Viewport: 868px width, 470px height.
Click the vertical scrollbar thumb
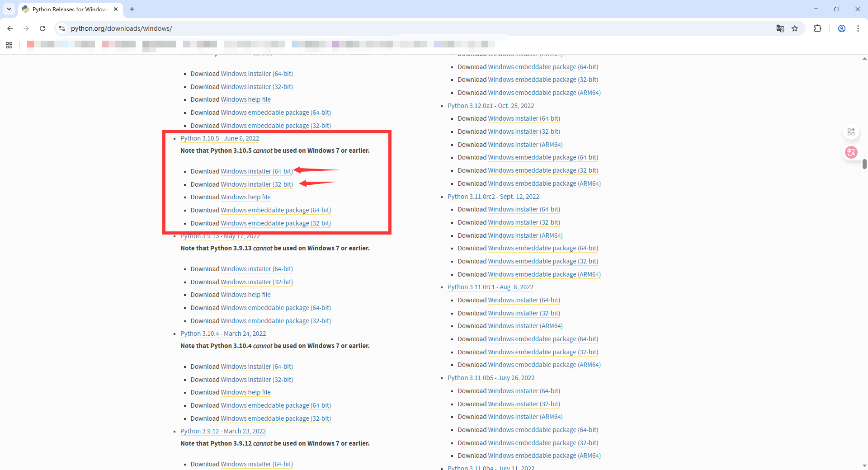click(x=864, y=164)
